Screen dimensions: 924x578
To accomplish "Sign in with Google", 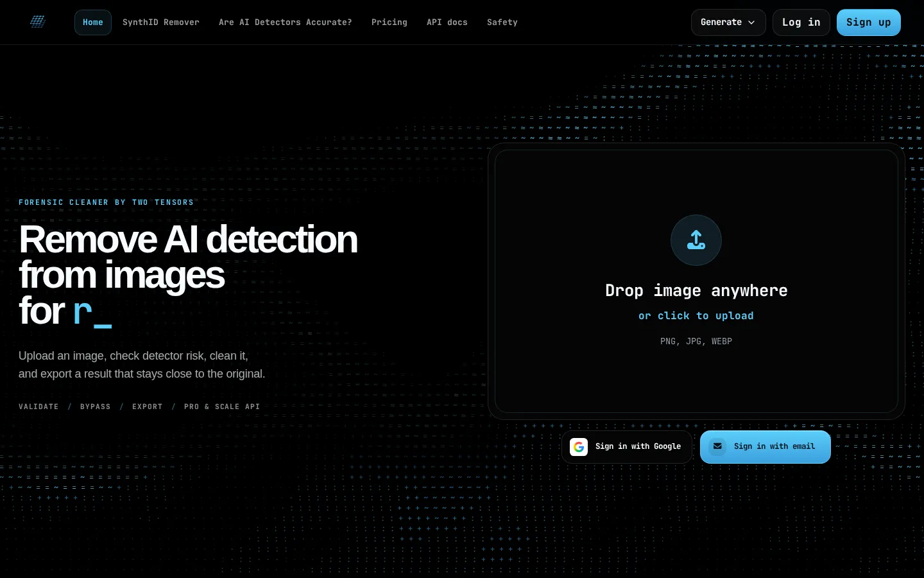I will [x=627, y=447].
